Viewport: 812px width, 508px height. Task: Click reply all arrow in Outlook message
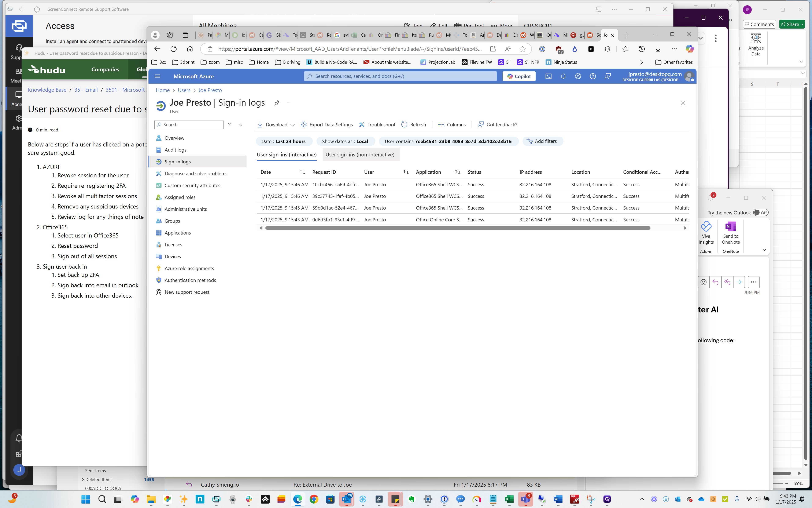coord(727,282)
